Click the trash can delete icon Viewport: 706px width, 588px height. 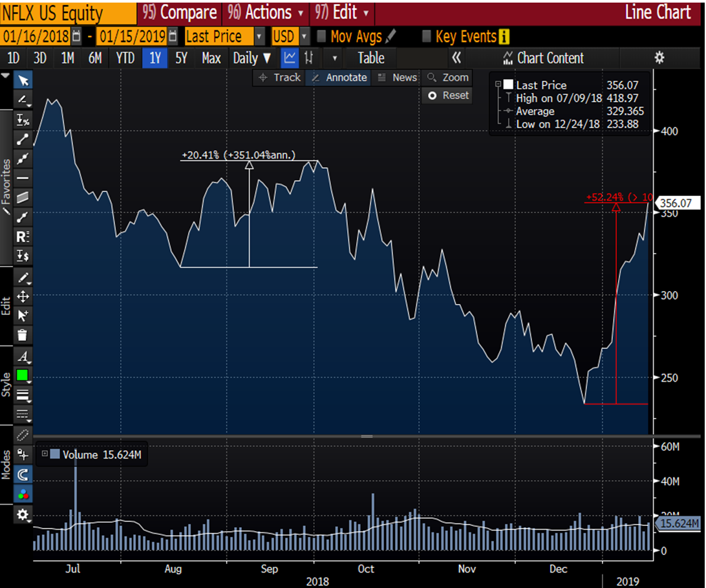(23, 334)
